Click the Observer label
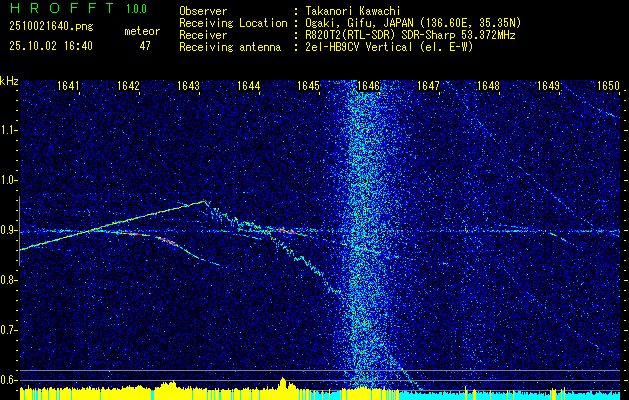 (203, 11)
